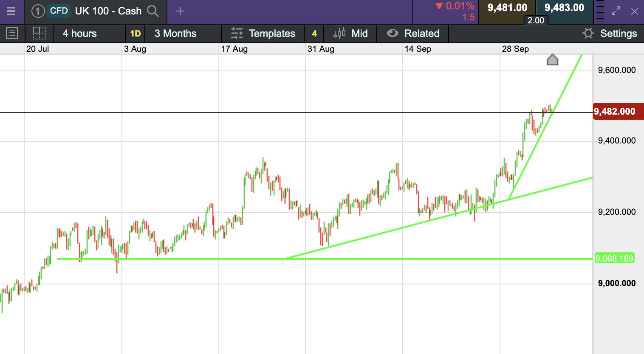The width and height of the screenshot is (644, 354).
Task: Click the window drag handle grip icon
Action: click(600, 10)
